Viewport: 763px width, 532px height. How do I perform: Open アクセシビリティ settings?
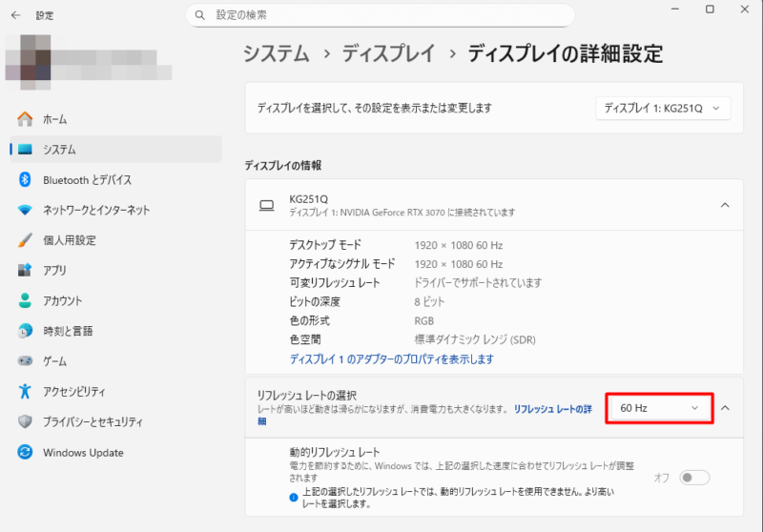tap(115, 391)
